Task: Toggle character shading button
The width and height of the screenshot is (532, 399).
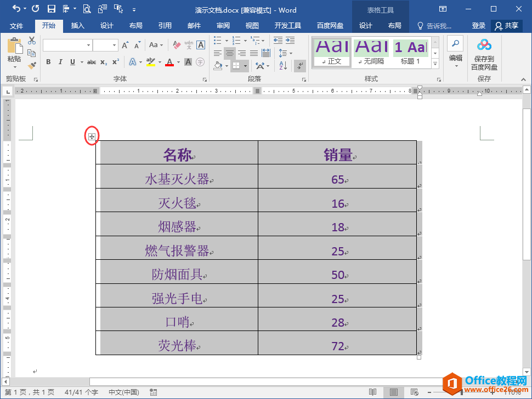Action: [188, 62]
